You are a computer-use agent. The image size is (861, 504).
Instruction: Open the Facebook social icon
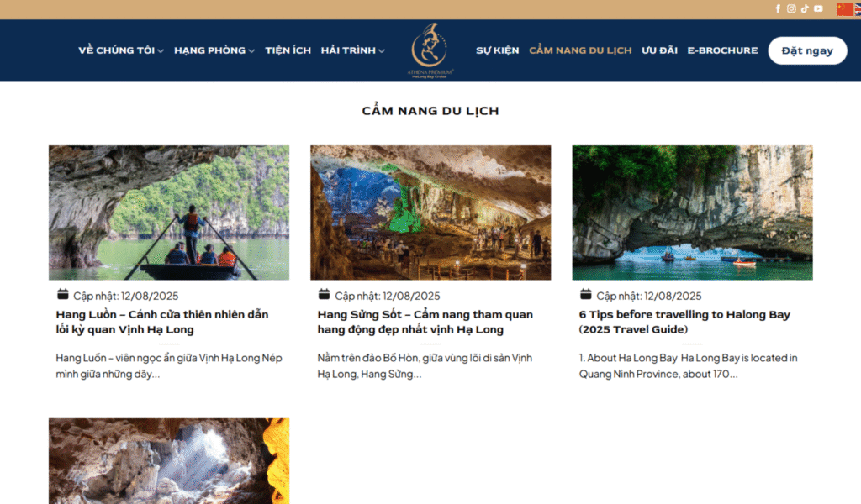[778, 8]
